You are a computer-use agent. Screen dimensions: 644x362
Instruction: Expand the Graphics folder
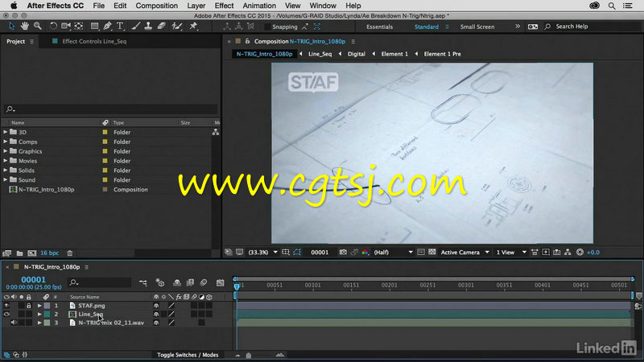(x=6, y=151)
